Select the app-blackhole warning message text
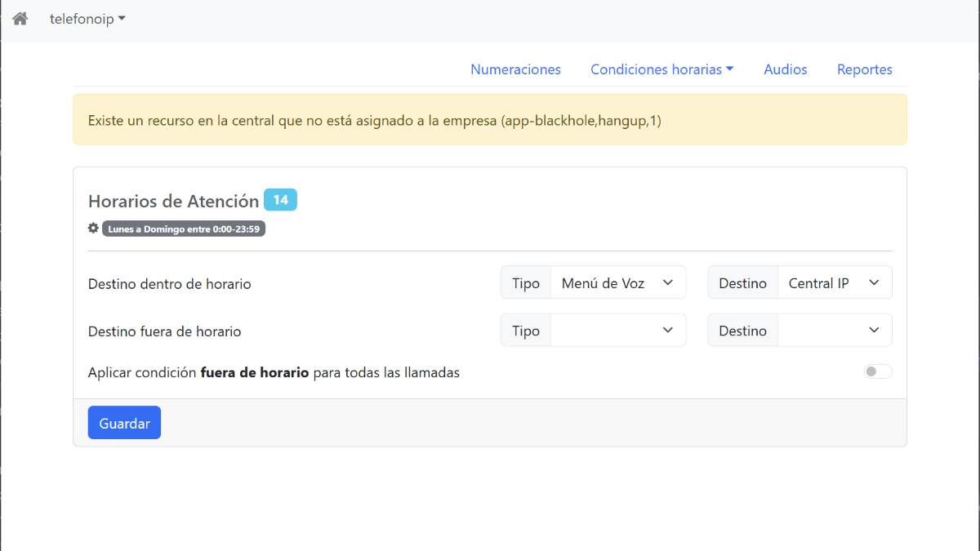Screen dimensions: 980x551 click(x=375, y=120)
